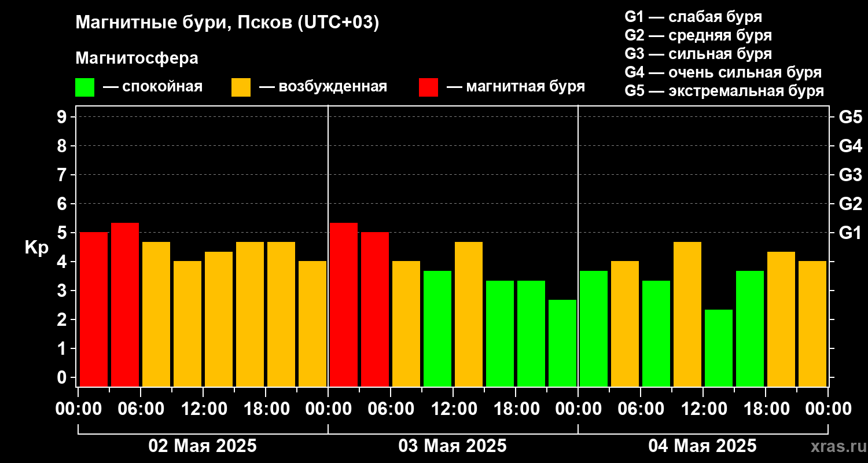This screenshot has height=463, width=868.
Task: Click the Kp axis value 9
Action: 62,117
